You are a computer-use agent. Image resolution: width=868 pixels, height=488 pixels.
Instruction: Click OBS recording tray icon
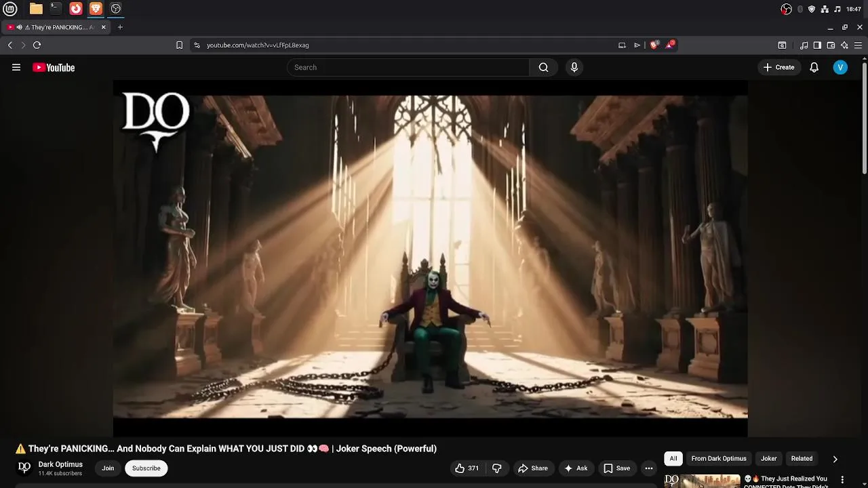click(787, 9)
